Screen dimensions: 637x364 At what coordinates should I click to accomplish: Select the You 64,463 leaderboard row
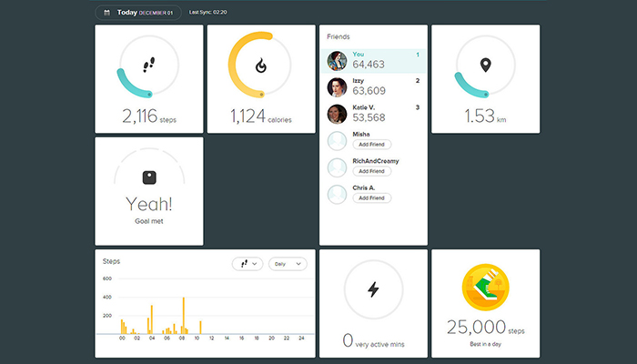click(x=373, y=61)
